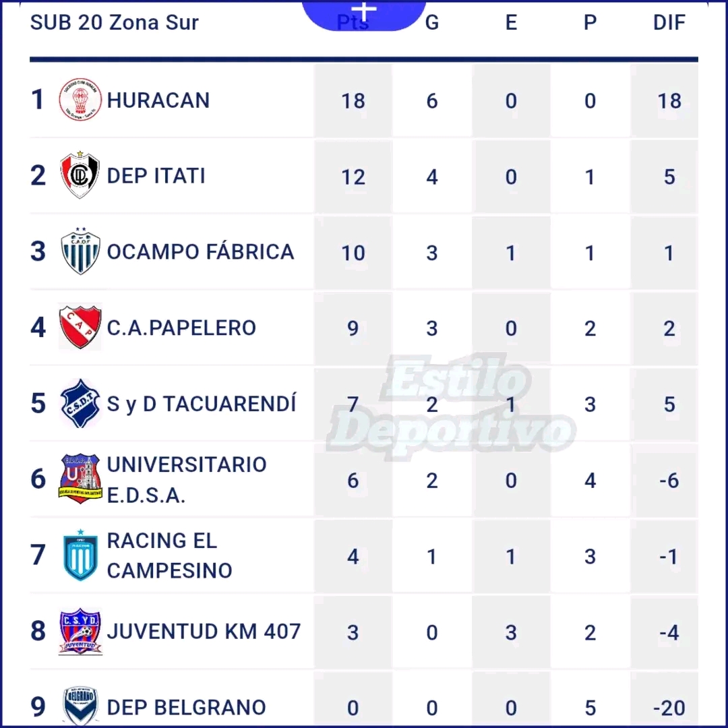Image resolution: width=728 pixels, height=728 pixels.
Task: Click the C.A. Papelero red crest
Action: pyautogui.click(x=80, y=328)
